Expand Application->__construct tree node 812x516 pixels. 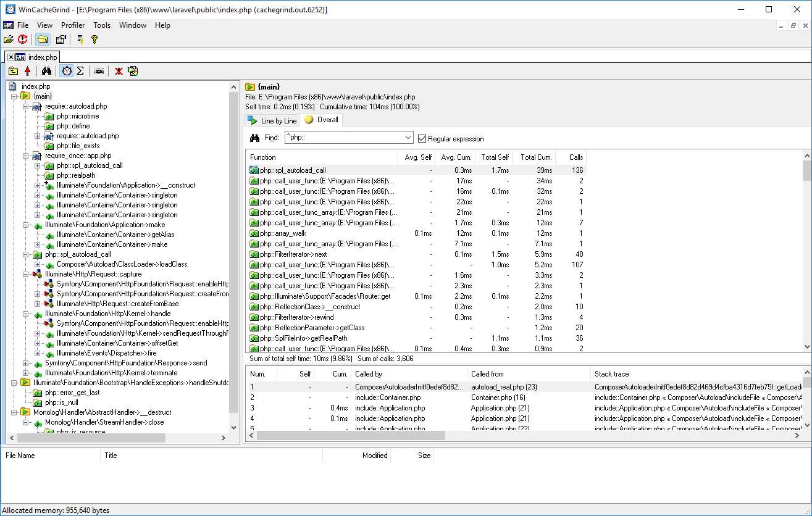(x=38, y=185)
